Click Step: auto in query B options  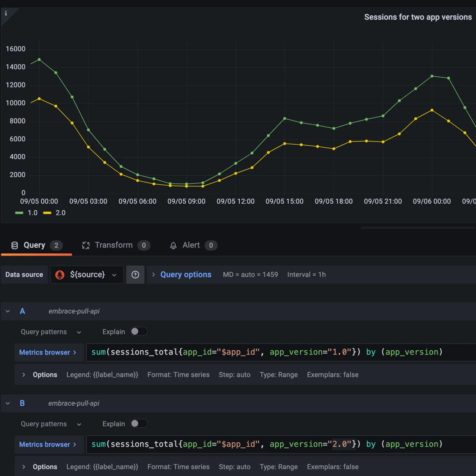(234, 467)
